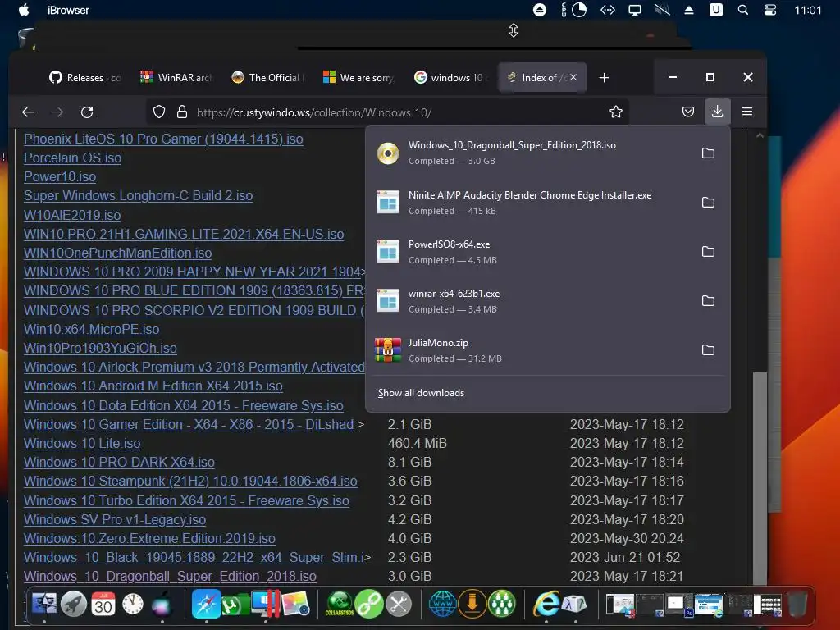Download Power10.iso link

60,176
